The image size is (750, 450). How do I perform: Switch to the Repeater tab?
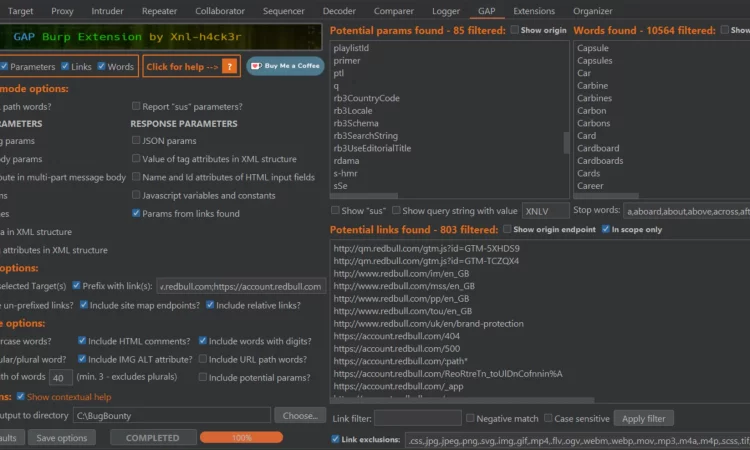[x=159, y=11]
